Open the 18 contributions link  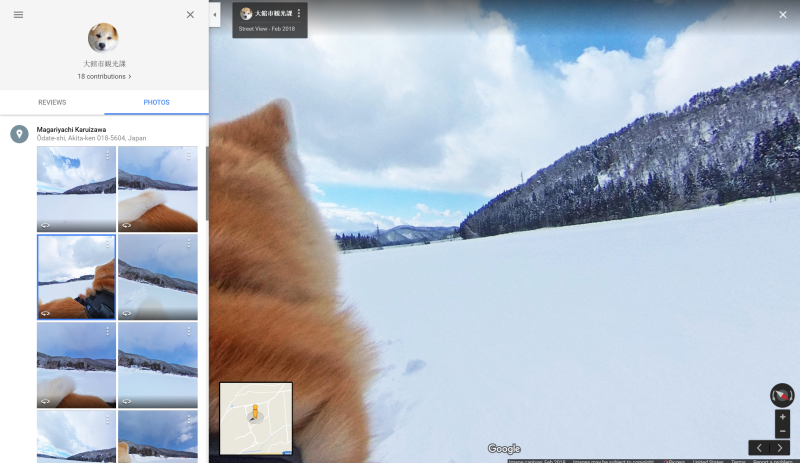(x=102, y=76)
